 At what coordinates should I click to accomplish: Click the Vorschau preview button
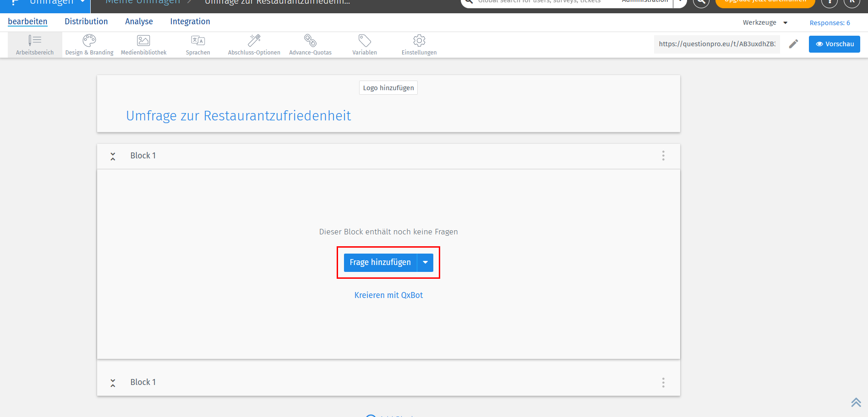click(x=834, y=44)
